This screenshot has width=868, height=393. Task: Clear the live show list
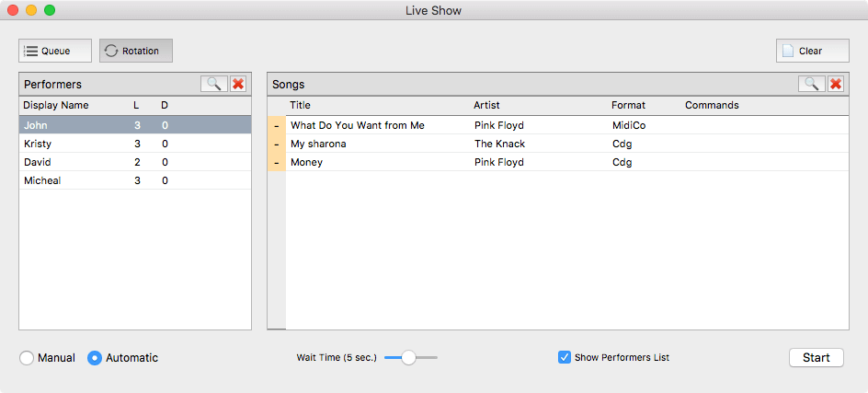click(812, 51)
